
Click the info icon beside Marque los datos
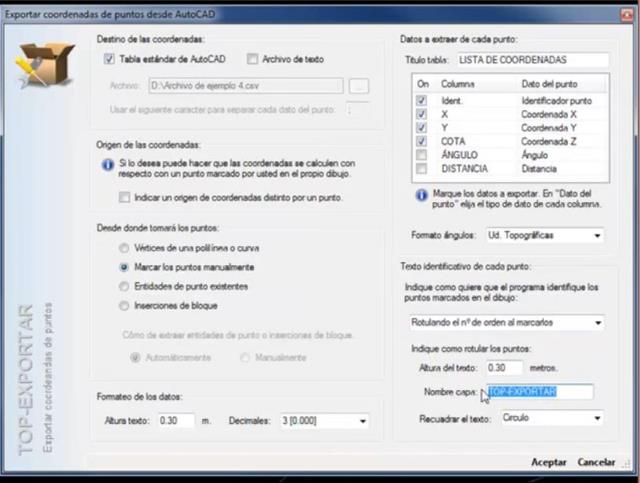421,195
